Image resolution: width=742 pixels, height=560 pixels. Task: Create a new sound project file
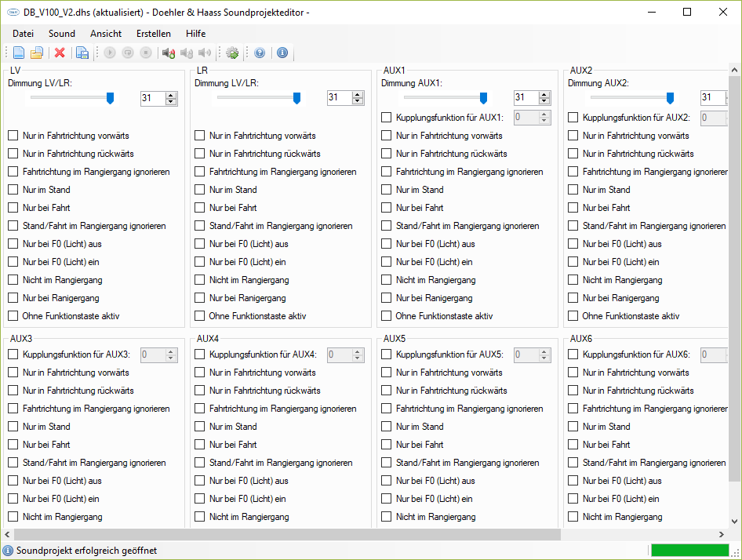click(19, 53)
